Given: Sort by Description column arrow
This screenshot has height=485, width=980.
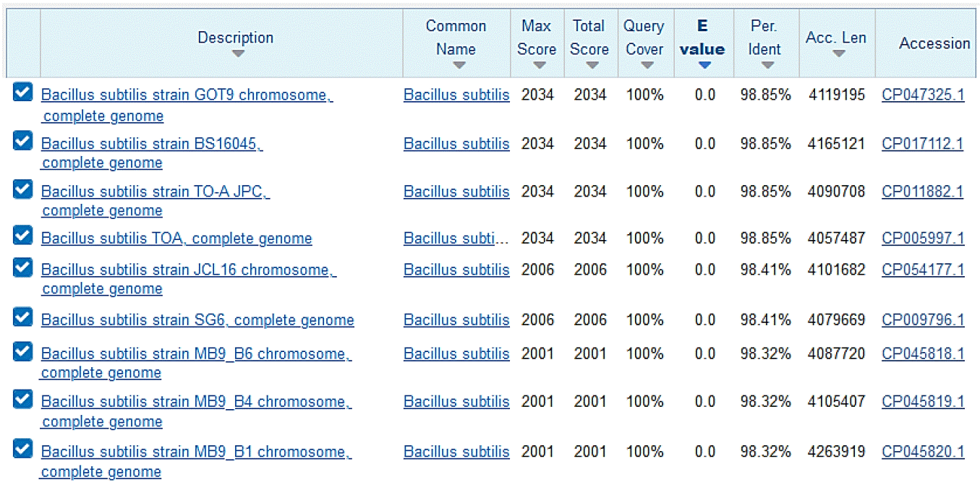Looking at the screenshot, I should (x=239, y=54).
